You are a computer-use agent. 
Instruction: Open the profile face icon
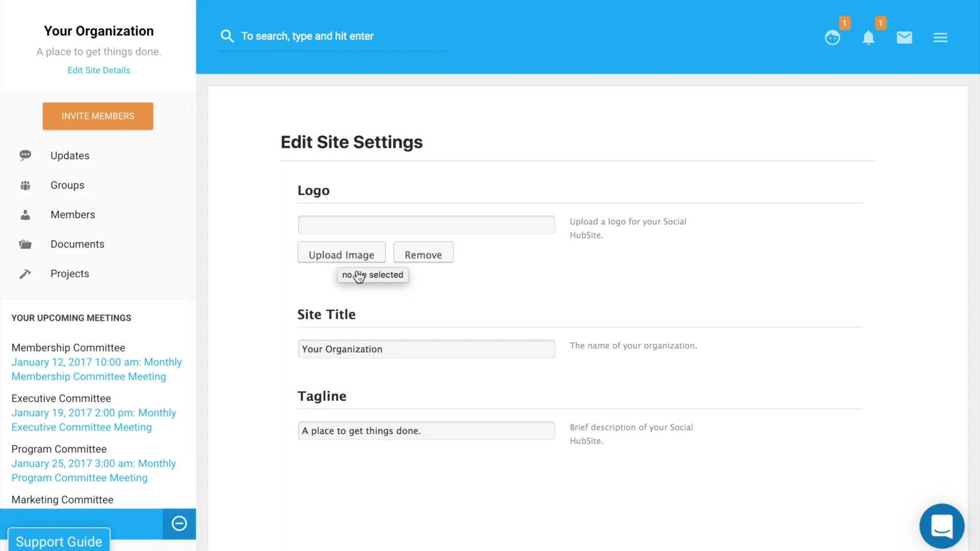832,38
